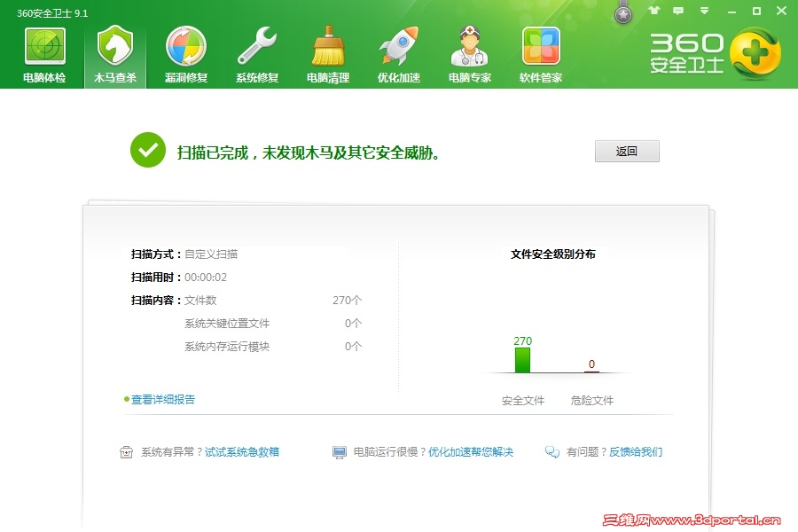This screenshot has width=798, height=532.
Task: Open the feedback speech bubble icon
Action: click(678, 11)
